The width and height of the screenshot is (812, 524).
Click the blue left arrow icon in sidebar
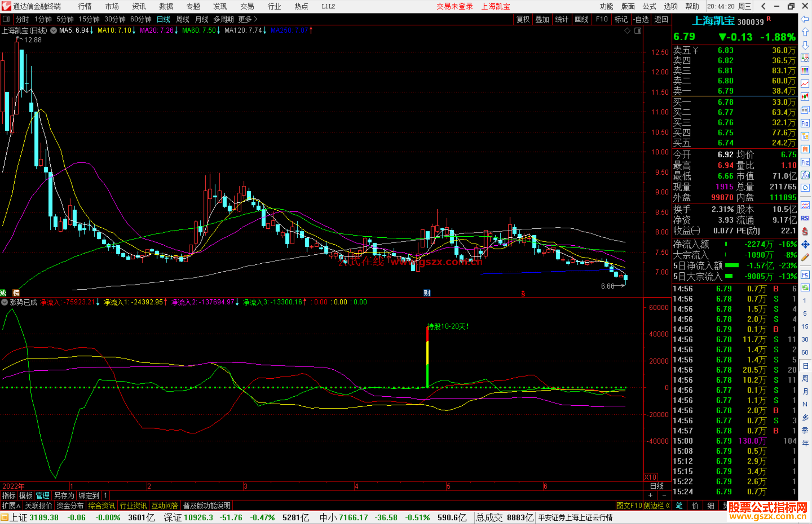(x=805, y=19)
